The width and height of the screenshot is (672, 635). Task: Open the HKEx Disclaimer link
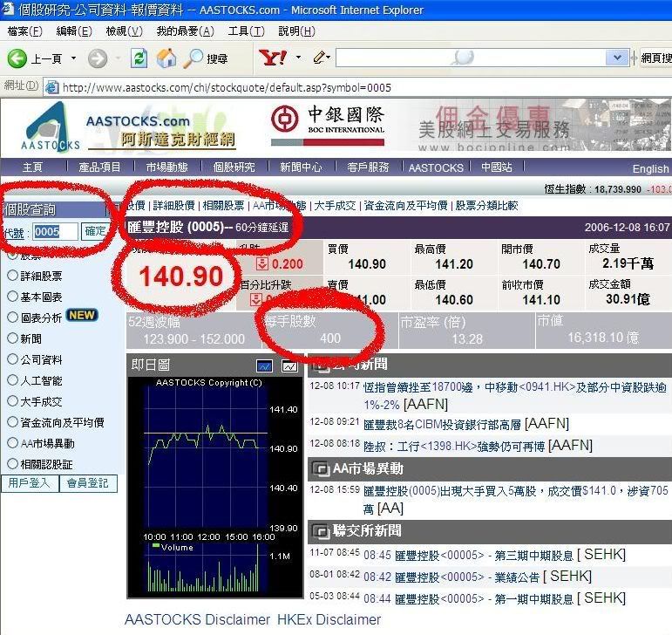pos(329,619)
